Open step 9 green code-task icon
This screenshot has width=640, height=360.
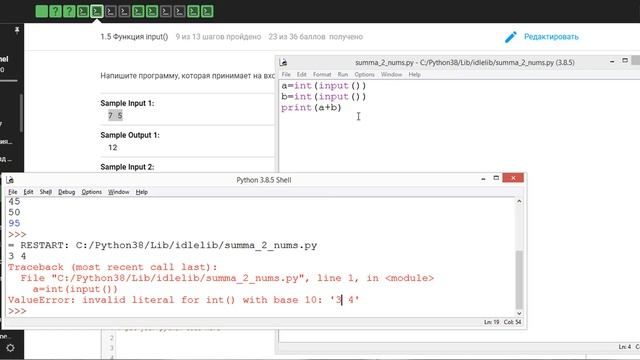152,11
